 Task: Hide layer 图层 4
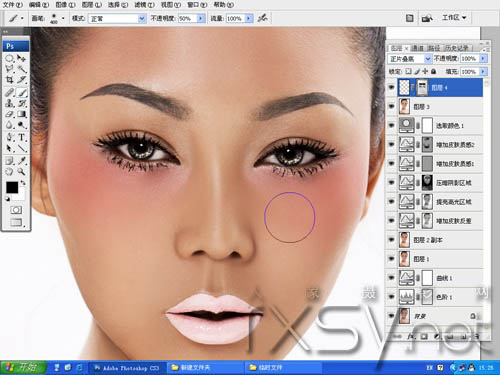391,87
